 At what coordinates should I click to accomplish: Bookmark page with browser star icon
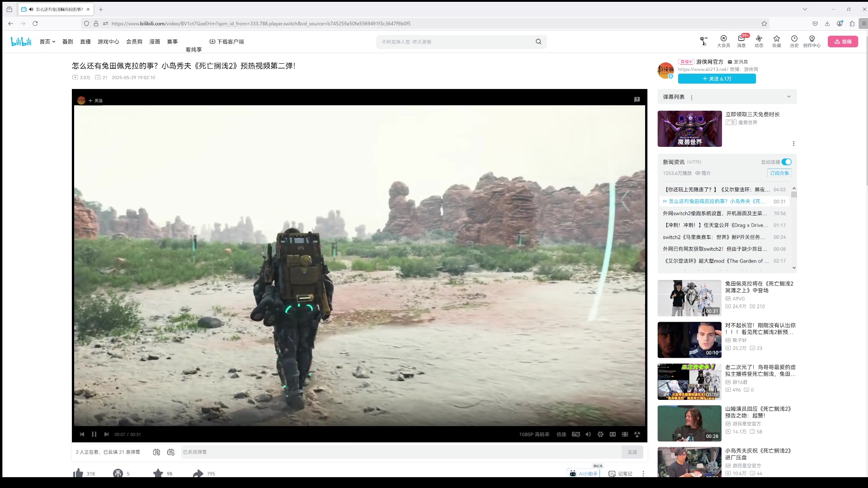(764, 23)
